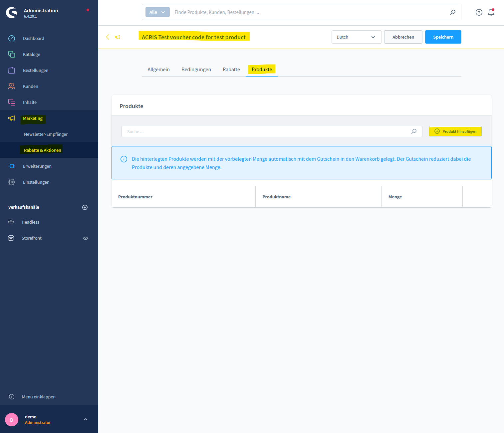Click the Produkte card heading
504x433 pixels.
click(x=131, y=106)
